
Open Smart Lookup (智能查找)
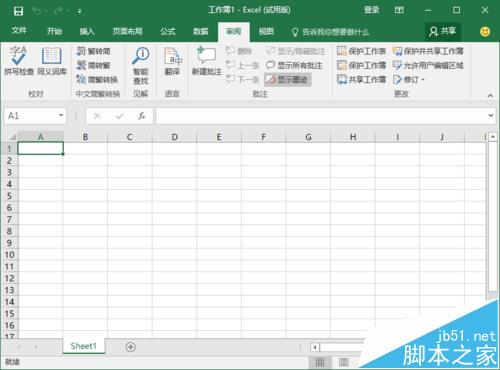point(141,66)
